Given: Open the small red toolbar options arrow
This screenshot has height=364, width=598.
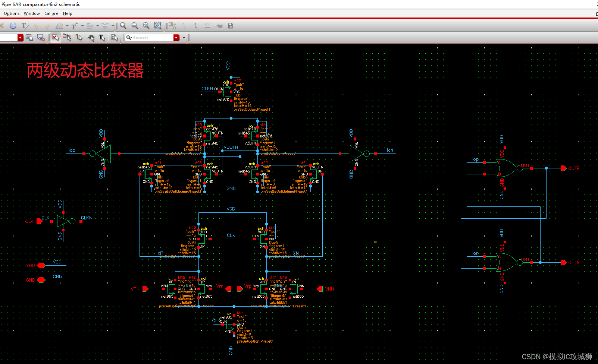Looking at the screenshot, I should [184, 38].
